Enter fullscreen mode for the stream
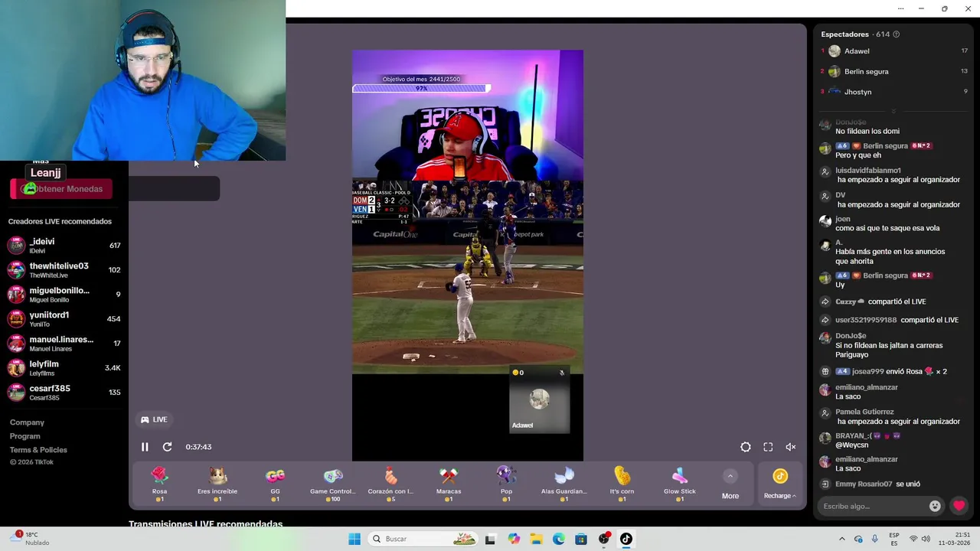The width and height of the screenshot is (980, 551). pyautogui.click(x=768, y=447)
